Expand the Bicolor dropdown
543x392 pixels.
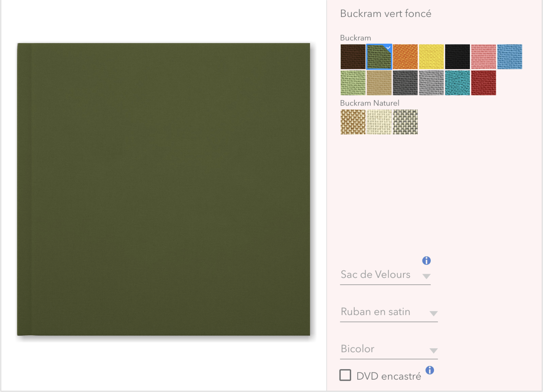pyautogui.click(x=389, y=349)
